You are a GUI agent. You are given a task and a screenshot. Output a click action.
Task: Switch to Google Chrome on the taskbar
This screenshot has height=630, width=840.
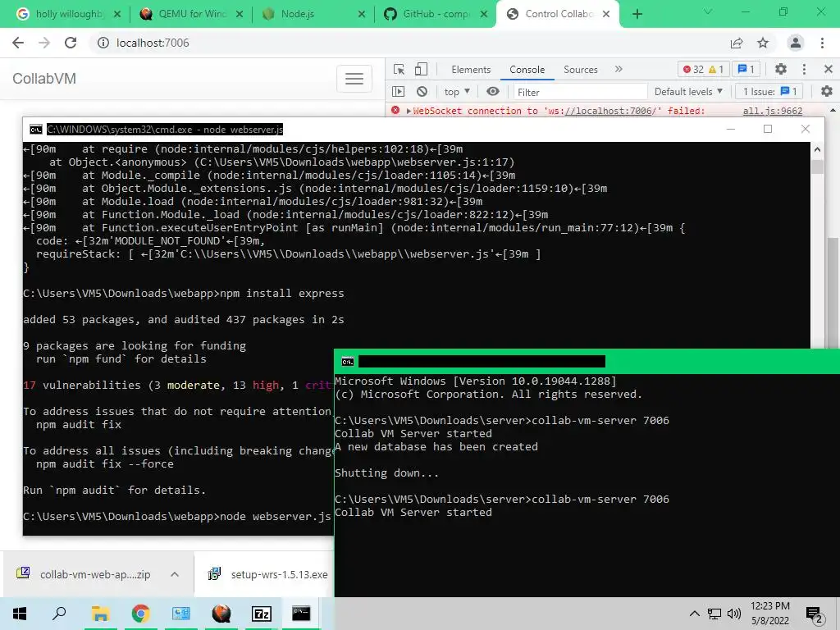141,614
